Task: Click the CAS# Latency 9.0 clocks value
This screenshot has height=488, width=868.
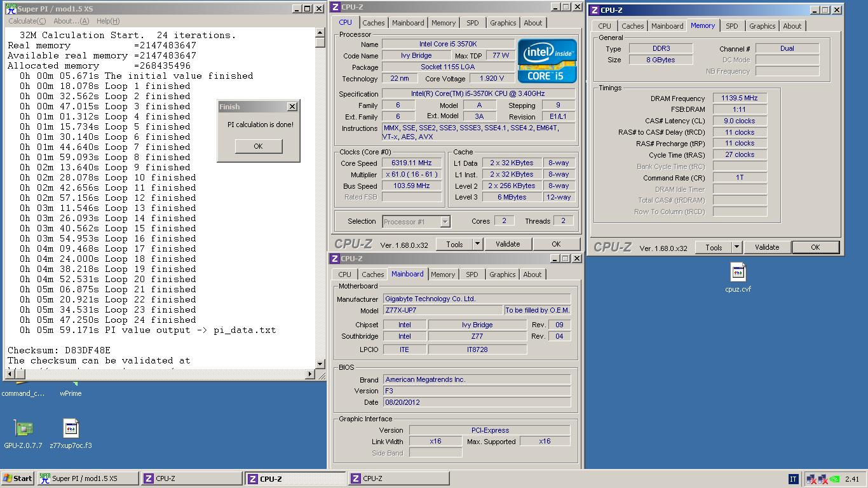Action: tap(740, 121)
